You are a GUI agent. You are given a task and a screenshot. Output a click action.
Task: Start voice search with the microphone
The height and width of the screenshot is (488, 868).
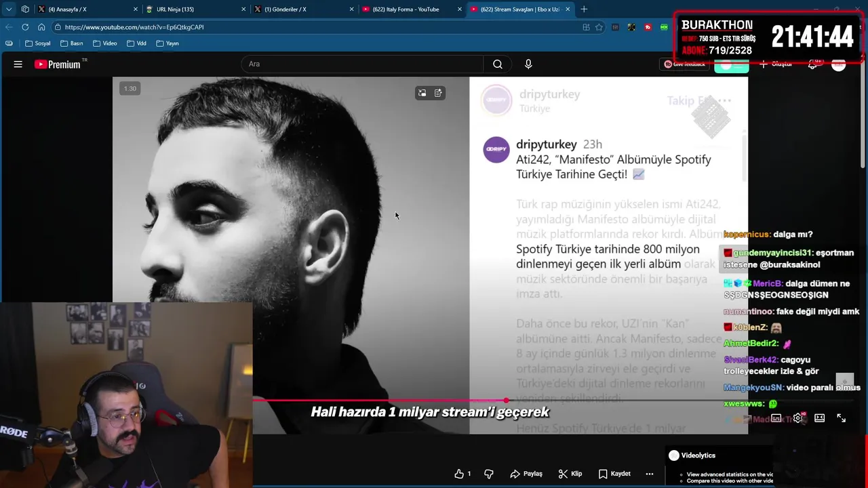(x=528, y=64)
